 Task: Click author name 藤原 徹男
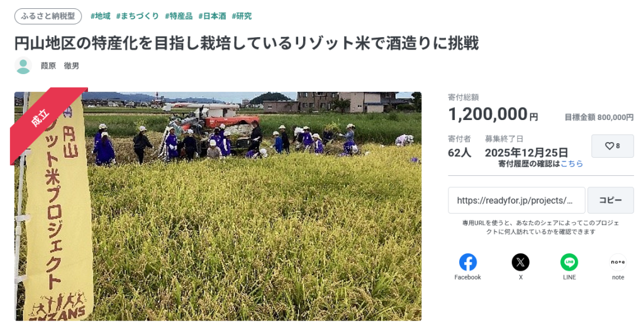[60, 65]
